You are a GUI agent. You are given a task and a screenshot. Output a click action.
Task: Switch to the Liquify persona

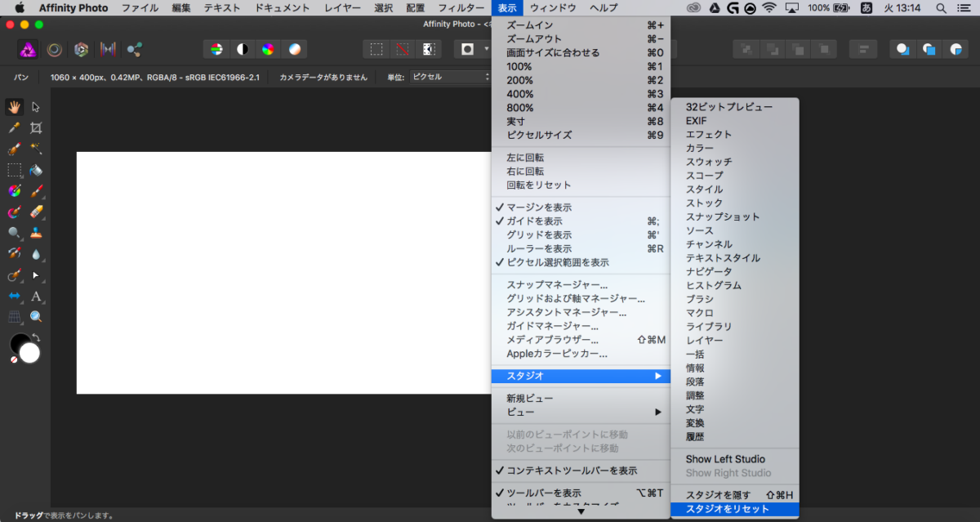click(55, 49)
